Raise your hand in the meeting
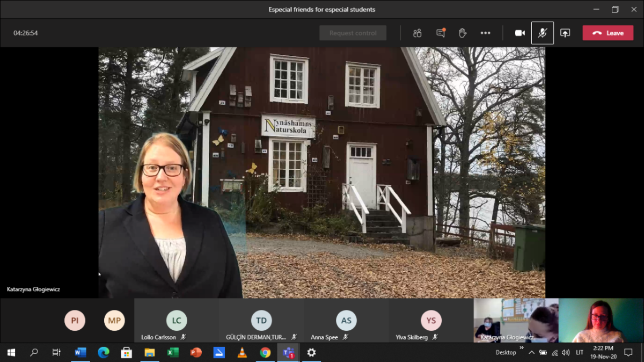This screenshot has height=362, width=644. [x=463, y=33]
